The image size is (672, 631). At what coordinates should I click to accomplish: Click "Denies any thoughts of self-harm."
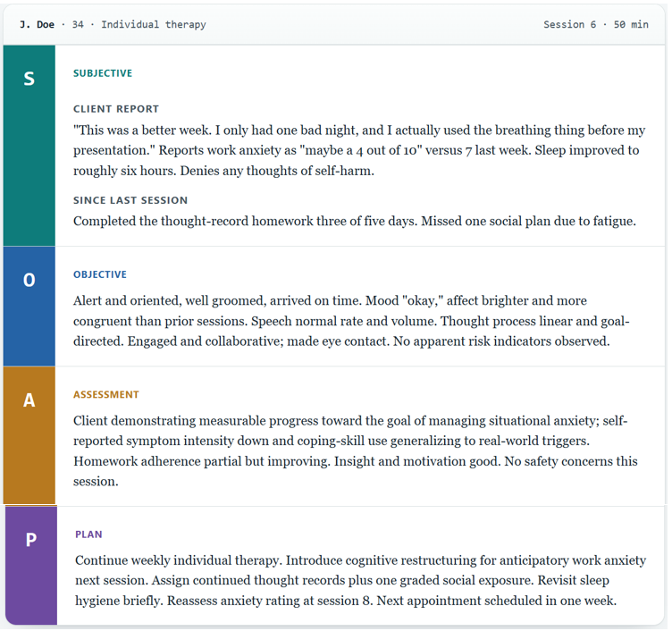pyautogui.click(x=277, y=171)
